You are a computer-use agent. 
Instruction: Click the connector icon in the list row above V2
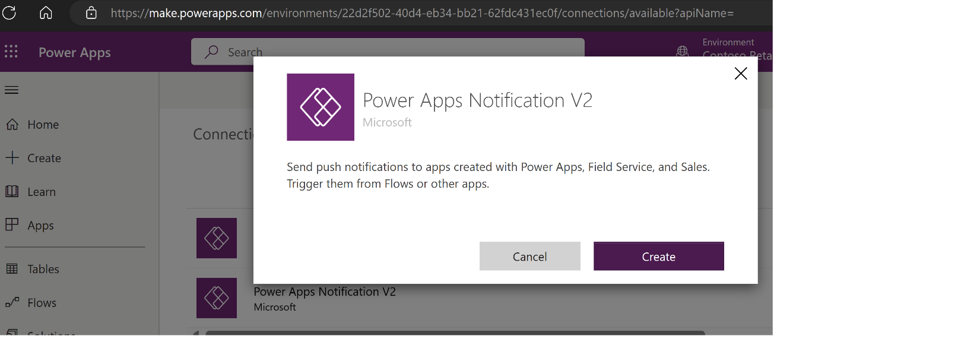[217, 238]
